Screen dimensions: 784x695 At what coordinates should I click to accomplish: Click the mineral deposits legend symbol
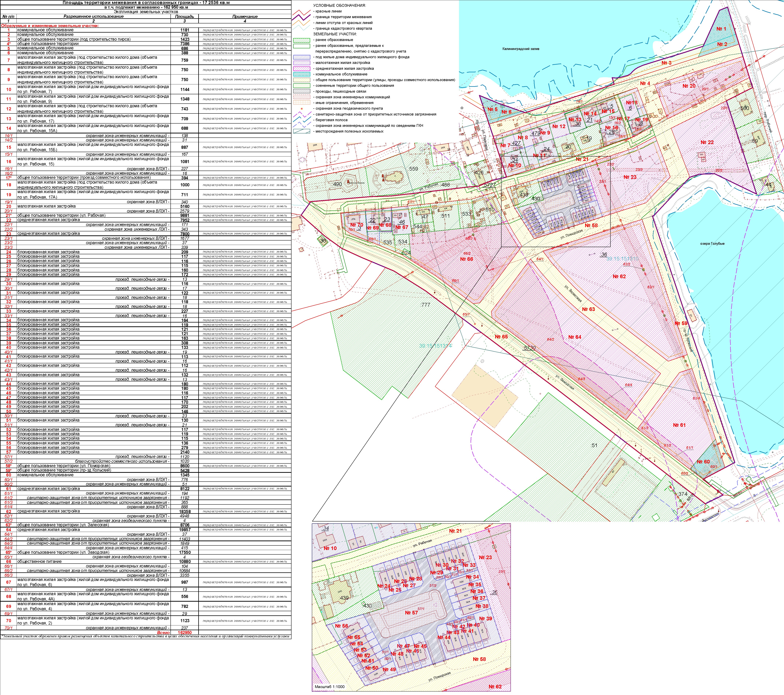tap(302, 132)
